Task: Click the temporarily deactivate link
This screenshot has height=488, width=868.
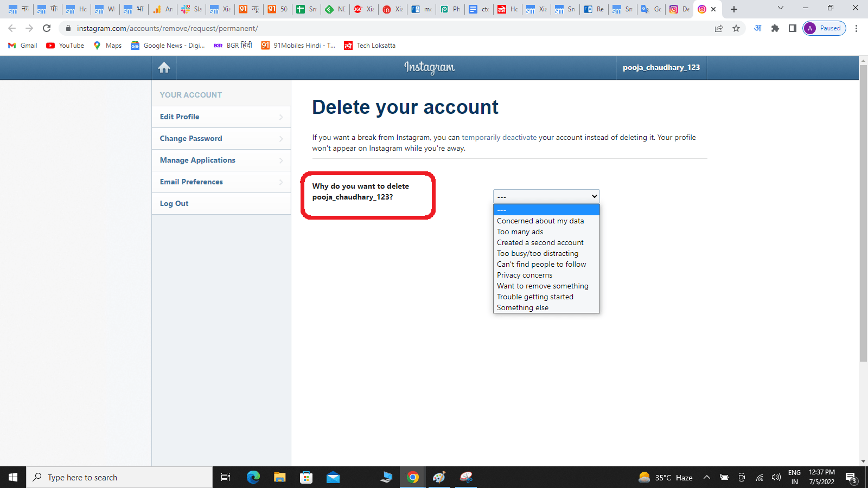Action: tap(499, 138)
